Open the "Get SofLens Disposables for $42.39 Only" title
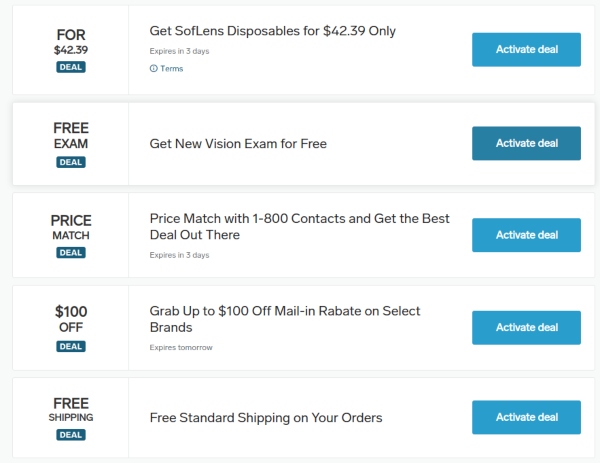 [x=272, y=31]
